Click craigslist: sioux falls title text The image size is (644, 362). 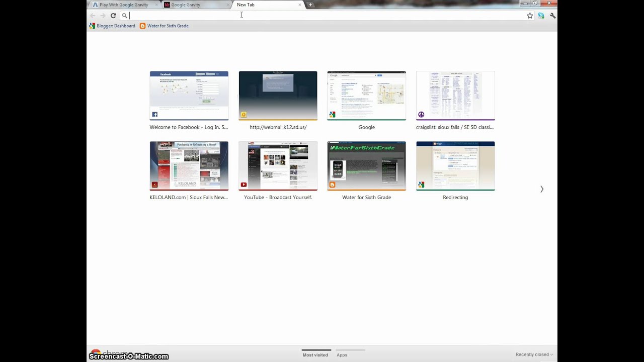[455, 127]
